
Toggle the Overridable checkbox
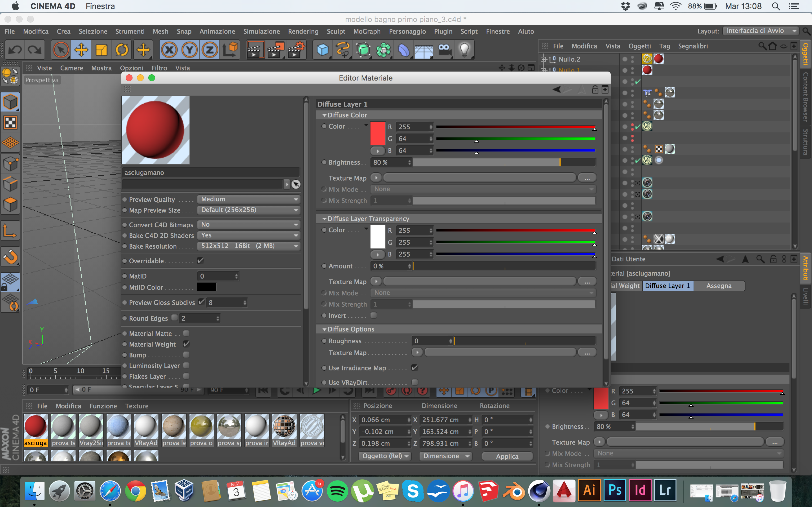pyautogui.click(x=200, y=261)
